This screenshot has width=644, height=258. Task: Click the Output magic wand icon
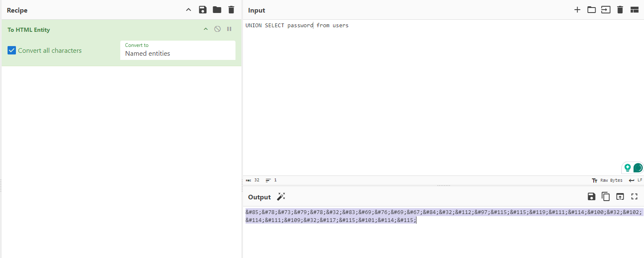281,197
